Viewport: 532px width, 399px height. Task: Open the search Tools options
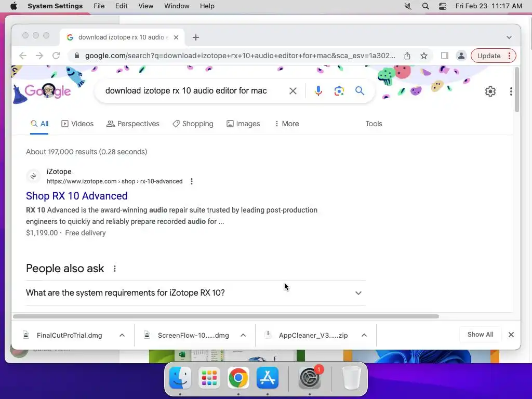[x=374, y=124]
